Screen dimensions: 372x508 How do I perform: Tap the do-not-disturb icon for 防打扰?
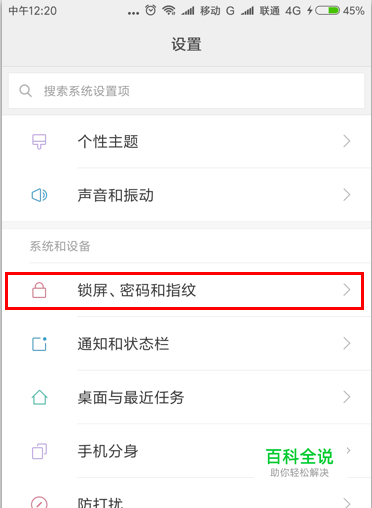click(39, 503)
